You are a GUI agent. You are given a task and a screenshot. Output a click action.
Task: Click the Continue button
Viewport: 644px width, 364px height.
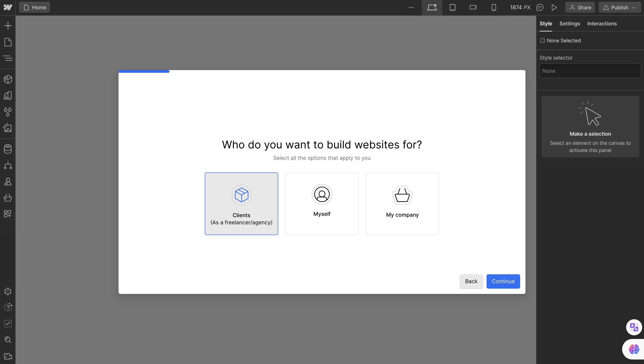coord(503,281)
